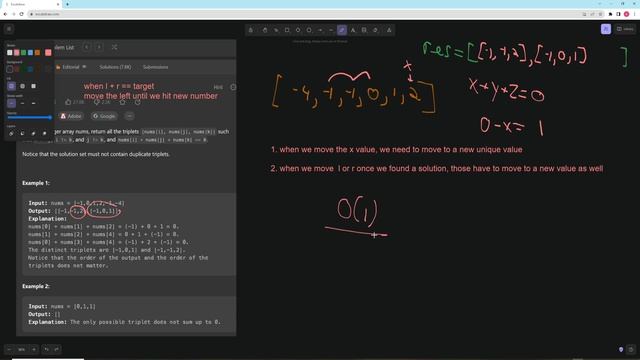Choose the transparent background swatch
The image size is (640, 360).
coord(10,69)
